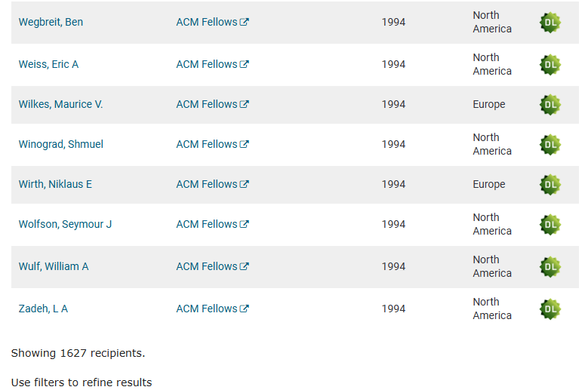Click Wolfson, Seymour J name link

click(x=65, y=224)
